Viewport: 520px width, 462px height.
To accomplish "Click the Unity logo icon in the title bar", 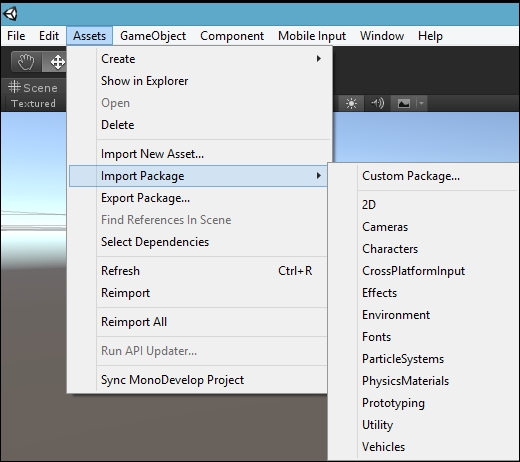I will 10,14.
